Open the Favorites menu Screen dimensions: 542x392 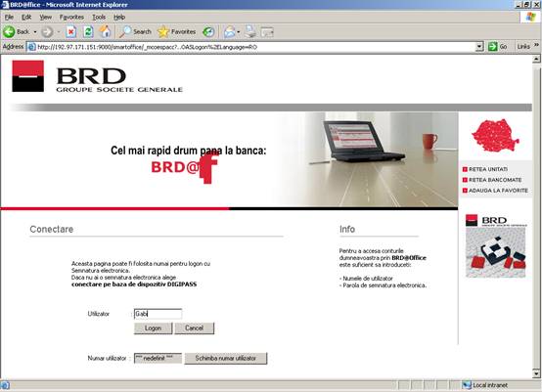point(71,17)
